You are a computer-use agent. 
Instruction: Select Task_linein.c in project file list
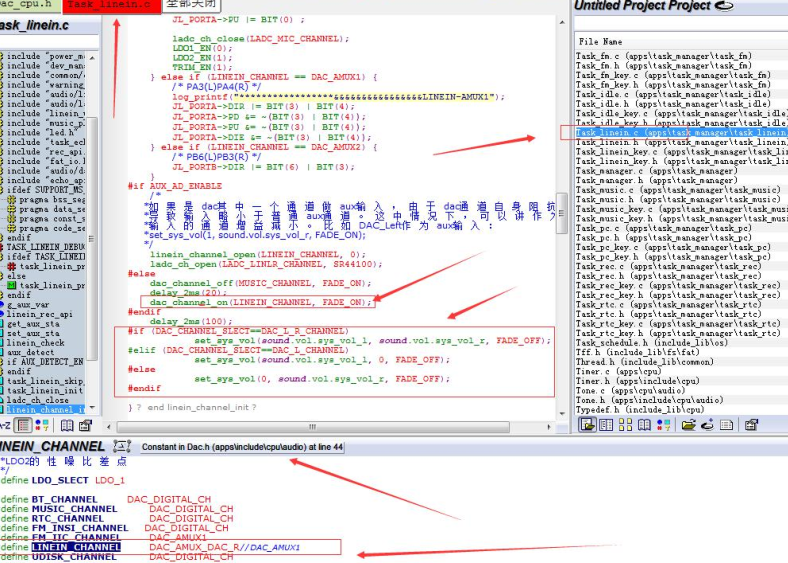pyautogui.click(x=681, y=133)
